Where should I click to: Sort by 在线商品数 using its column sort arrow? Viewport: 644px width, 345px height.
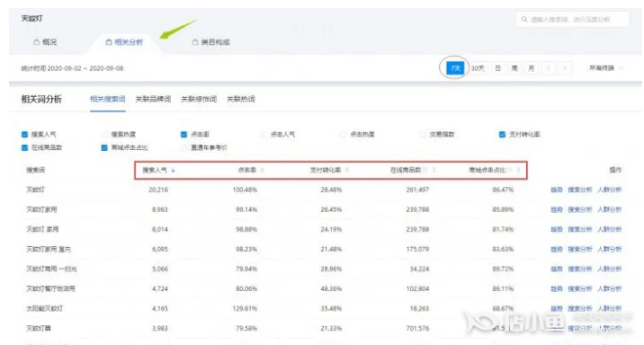(x=434, y=170)
